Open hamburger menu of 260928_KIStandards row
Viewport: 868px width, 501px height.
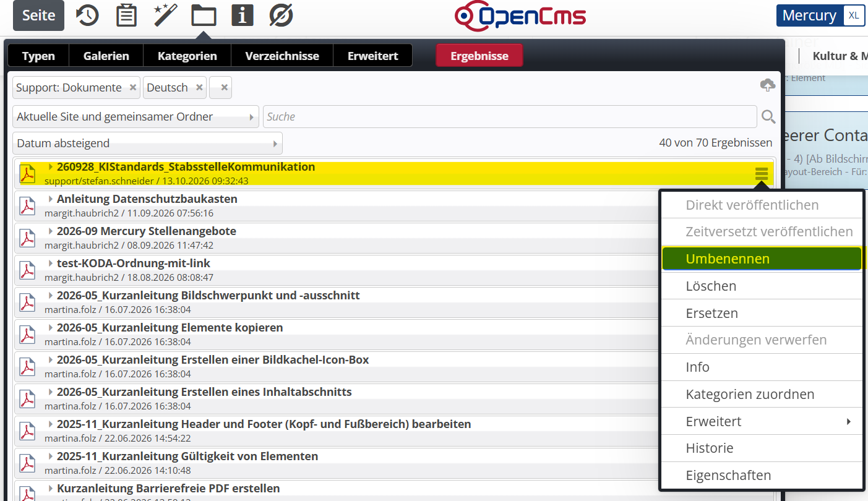point(762,174)
